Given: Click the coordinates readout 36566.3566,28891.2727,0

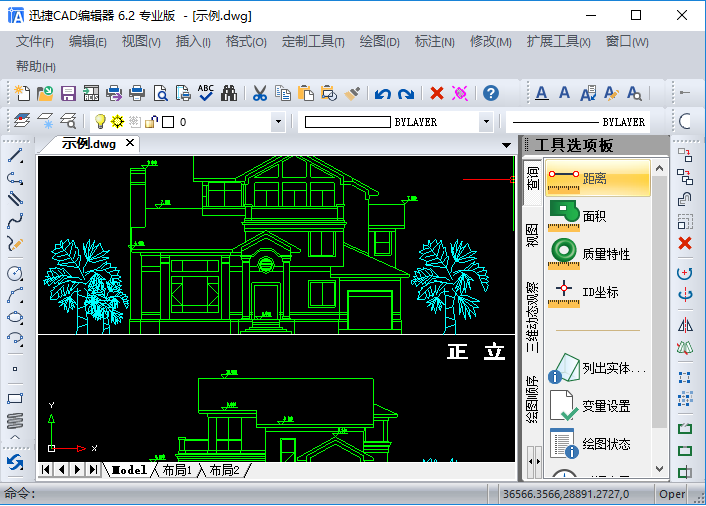Looking at the screenshot, I should click(x=566, y=494).
